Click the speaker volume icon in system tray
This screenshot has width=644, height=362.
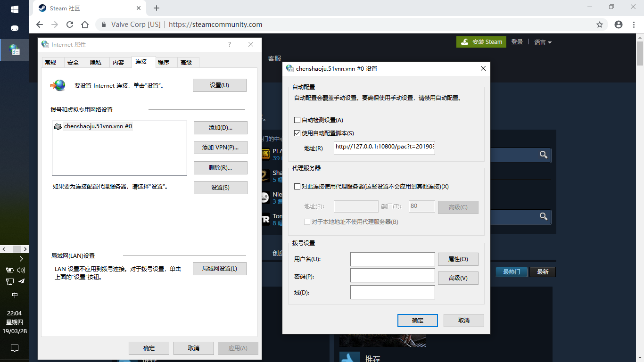(x=19, y=270)
